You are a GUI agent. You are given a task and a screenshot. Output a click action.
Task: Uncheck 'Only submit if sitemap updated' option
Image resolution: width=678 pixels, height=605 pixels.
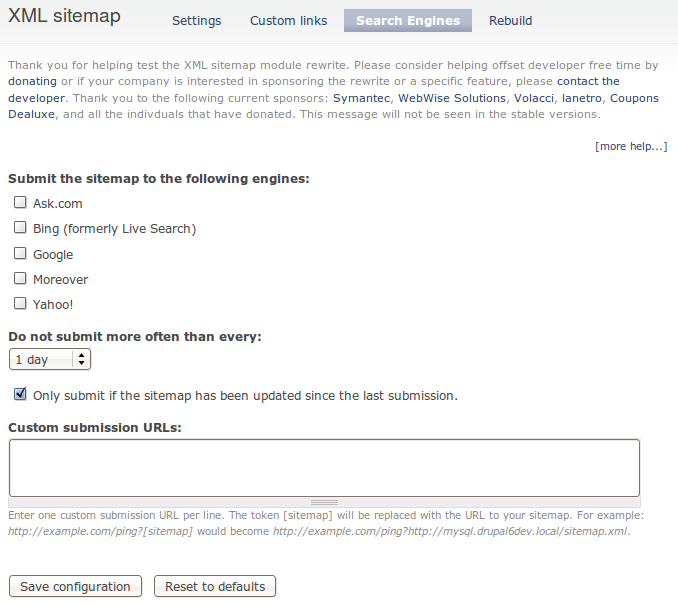pos(20,394)
